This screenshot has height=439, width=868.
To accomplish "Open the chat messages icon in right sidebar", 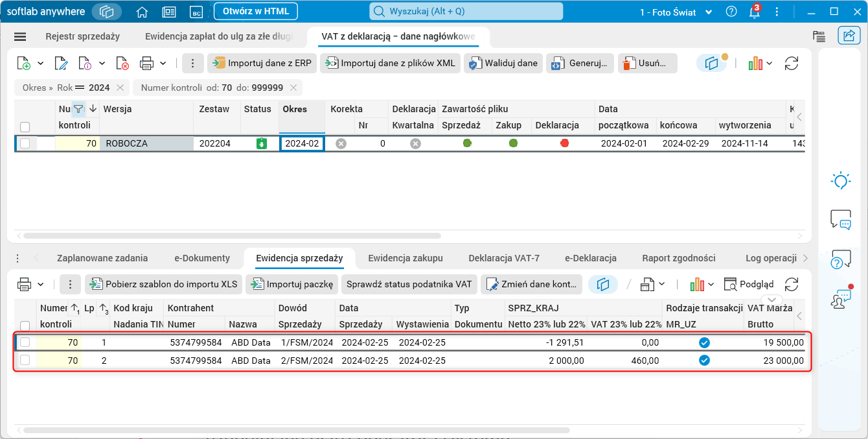I will 840,220.
